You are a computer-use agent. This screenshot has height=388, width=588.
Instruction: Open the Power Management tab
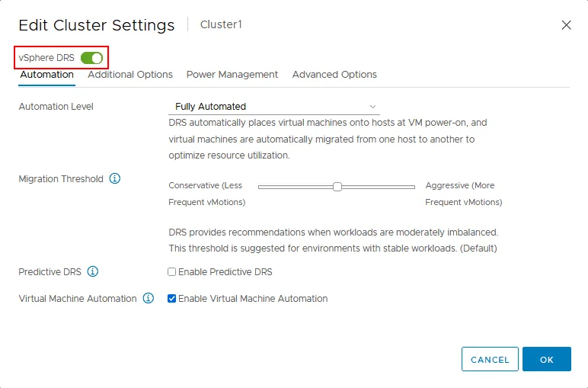pyautogui.click(x=232, y=75)
